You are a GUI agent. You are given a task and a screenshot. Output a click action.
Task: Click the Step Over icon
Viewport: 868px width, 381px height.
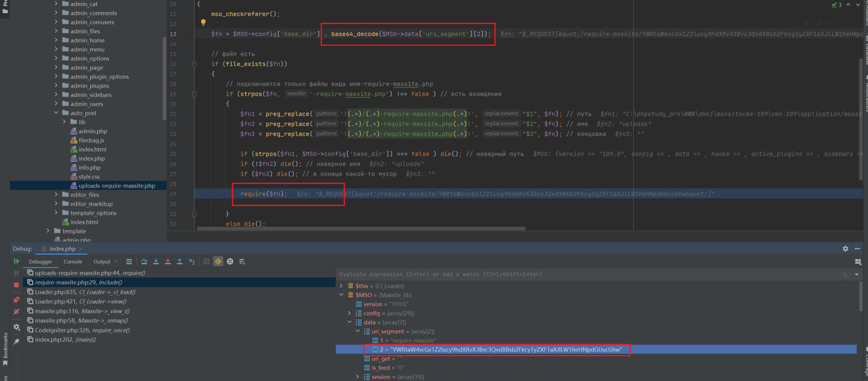tap(144, 261)
